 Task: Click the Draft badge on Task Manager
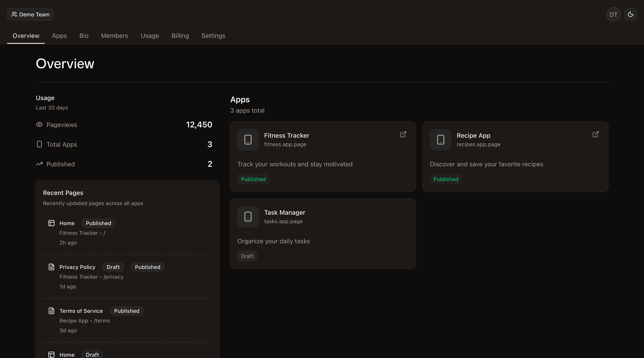coord(247,256)
